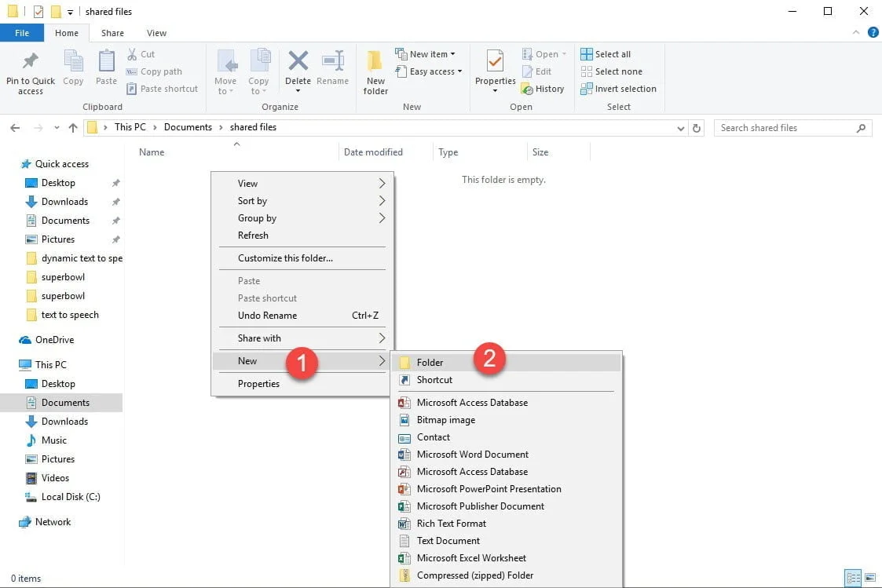Switch to the Share ribbon tab
This screenshot has height=588, width=882.
tap(112, 33)
